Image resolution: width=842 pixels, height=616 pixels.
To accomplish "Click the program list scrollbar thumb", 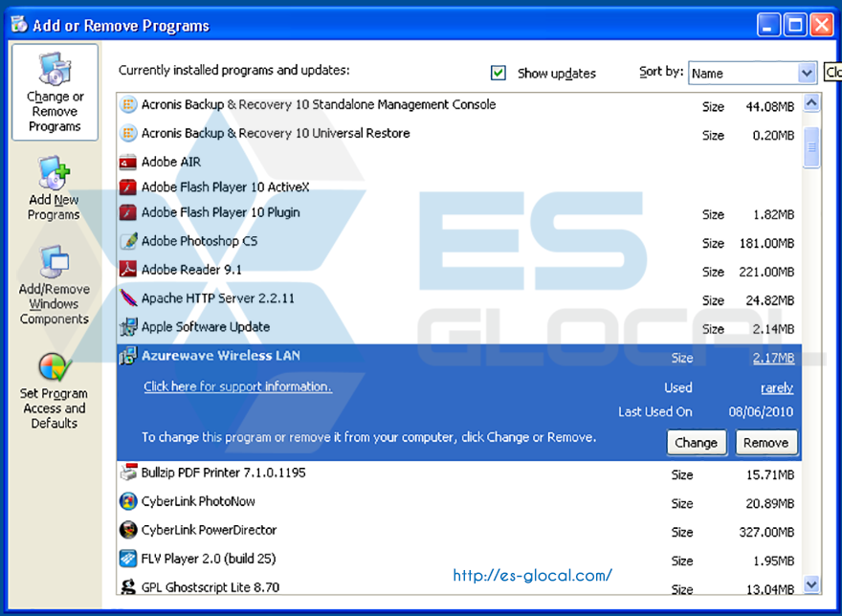I will [811, 147].
